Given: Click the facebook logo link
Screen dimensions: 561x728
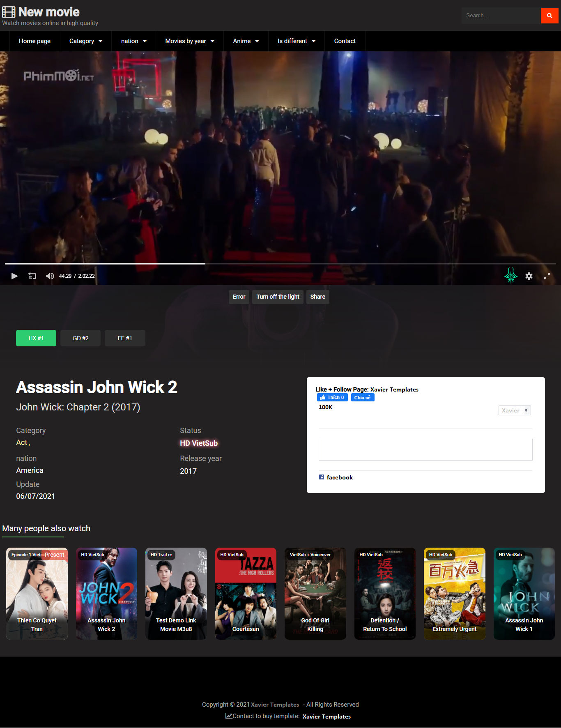Looking at the screenshot, I should (x=336, y=477).
